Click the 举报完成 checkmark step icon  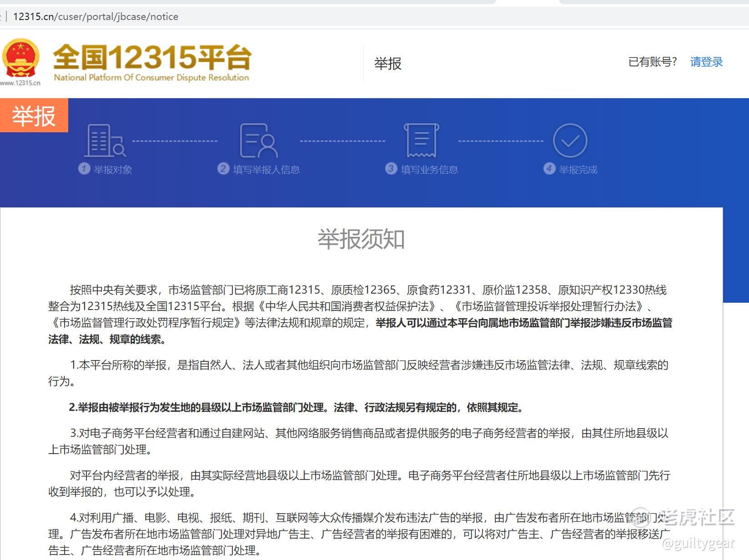click(x=570, y=140)
